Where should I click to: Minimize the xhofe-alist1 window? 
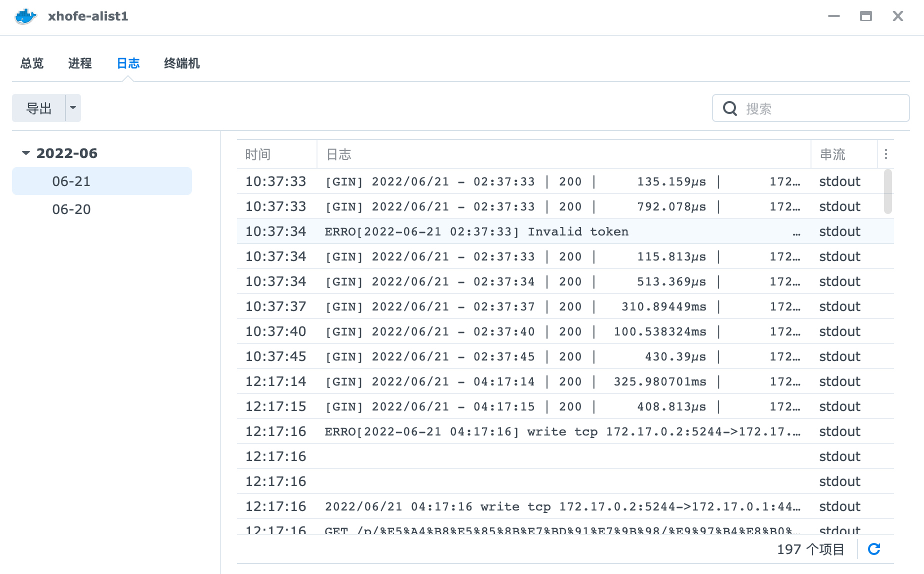(834, 16)
